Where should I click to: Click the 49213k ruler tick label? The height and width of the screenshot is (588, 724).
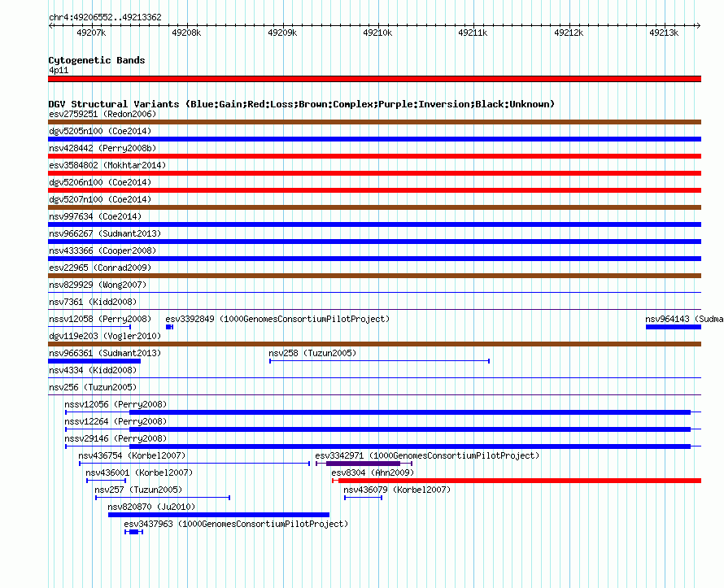pos(664,33)
